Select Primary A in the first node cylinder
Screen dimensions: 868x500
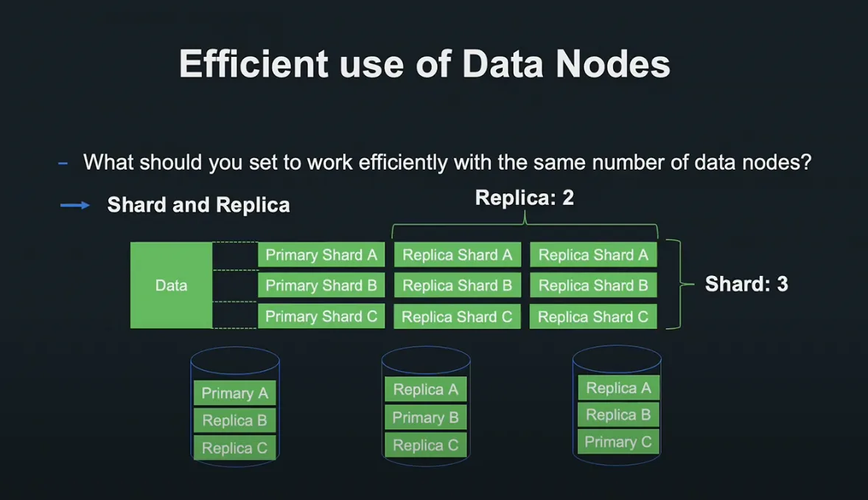tap(235, 393)
